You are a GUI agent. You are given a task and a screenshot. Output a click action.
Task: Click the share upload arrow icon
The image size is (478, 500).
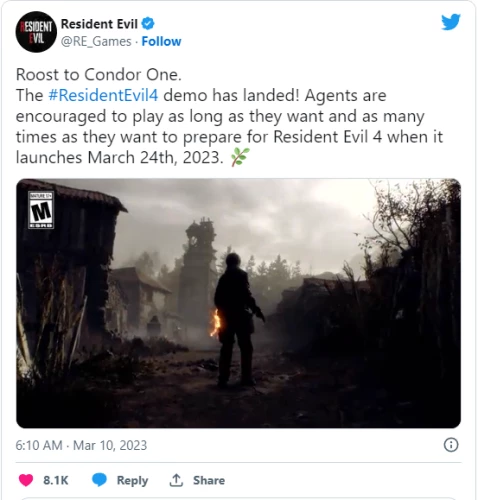tap(176, 480)
